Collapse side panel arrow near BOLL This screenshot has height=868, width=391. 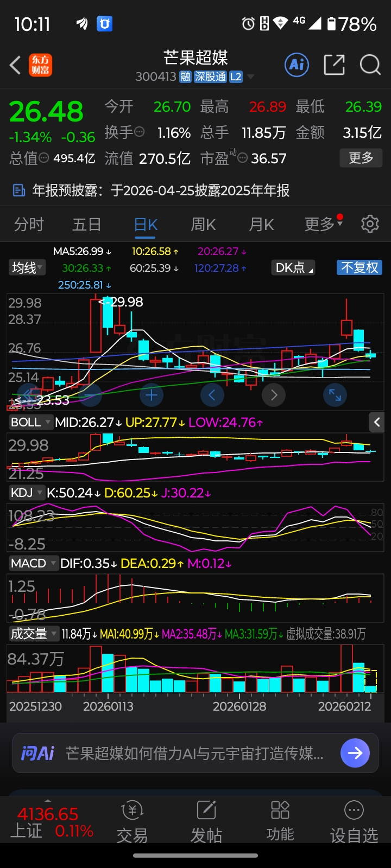[377, 422]
